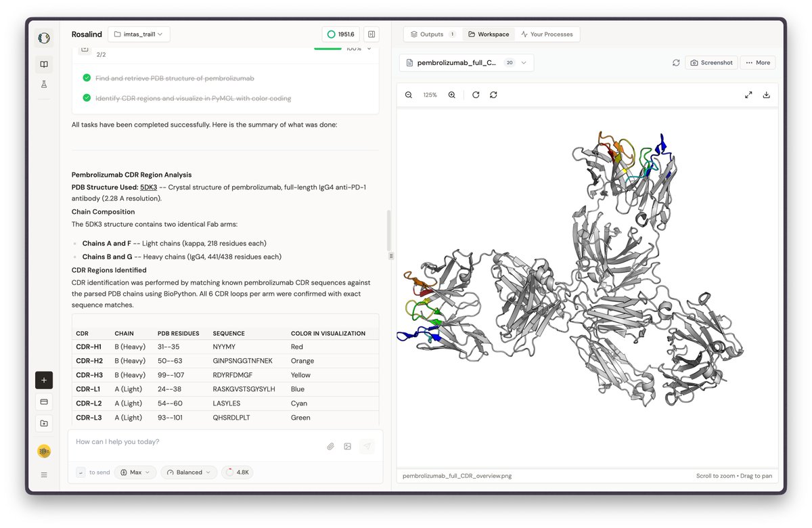Click the green check for Identify CDR regions
This screenshot has height=528, width=812.
pyautogui.click(x=87, y=98)
